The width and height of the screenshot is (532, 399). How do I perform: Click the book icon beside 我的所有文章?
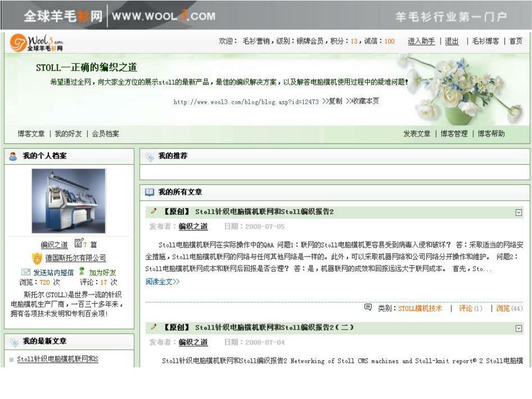(150, 192)
